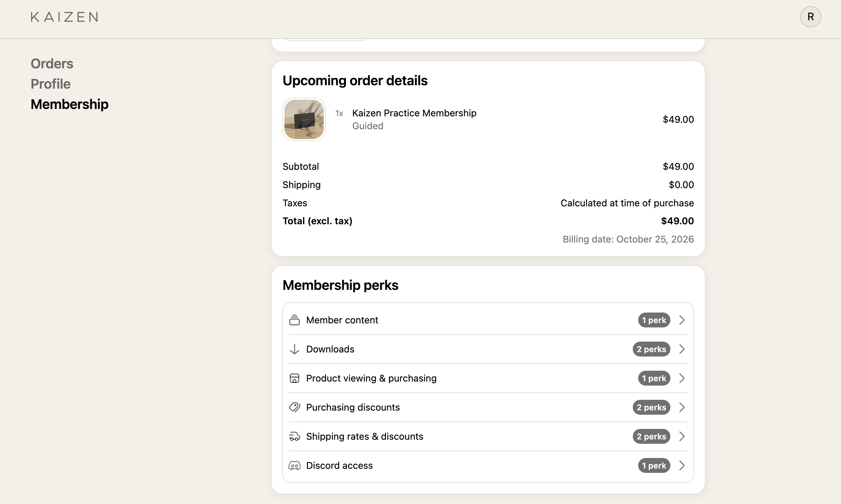Click Product viewing 1 perk badge
This screenshot has height=504, width=841.
coord(654,378)
